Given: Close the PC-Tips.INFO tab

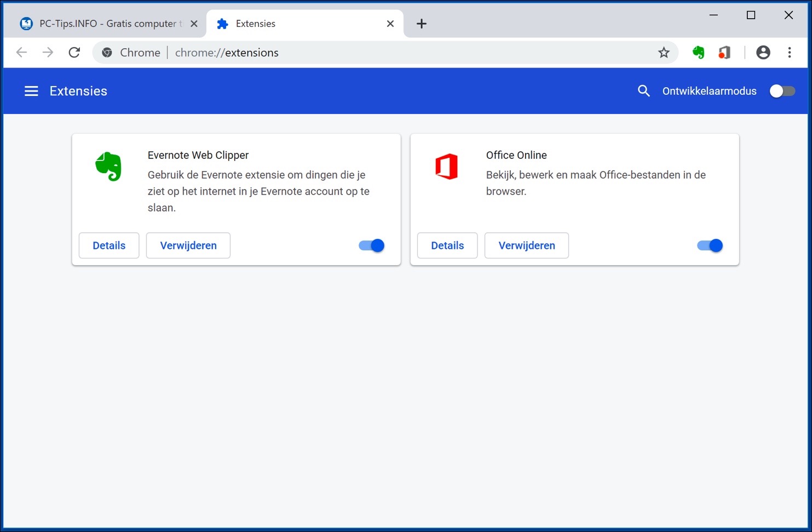Looking at the screenshot, I should click(x=194, y=24).
